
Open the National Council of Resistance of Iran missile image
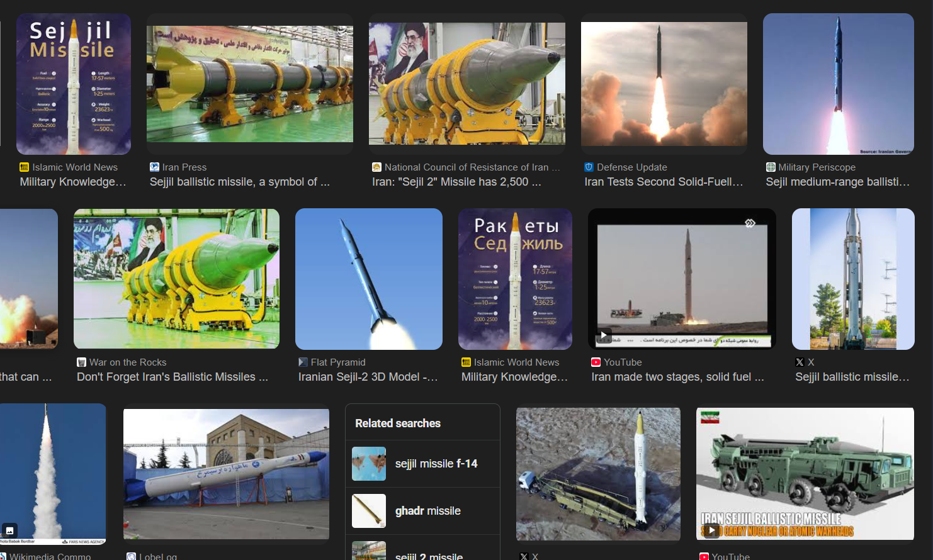click(467, 84)
